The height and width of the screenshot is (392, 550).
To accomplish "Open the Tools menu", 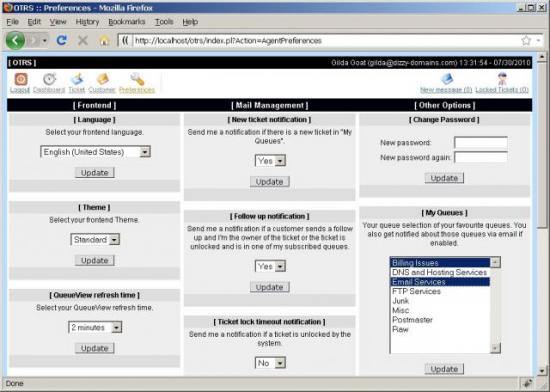I will click(164, 22).
